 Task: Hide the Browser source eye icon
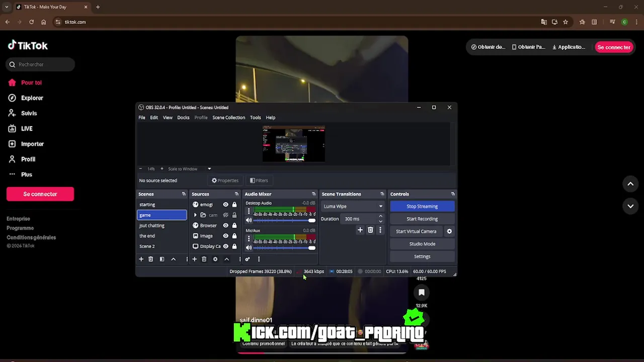tap(225, 226)
